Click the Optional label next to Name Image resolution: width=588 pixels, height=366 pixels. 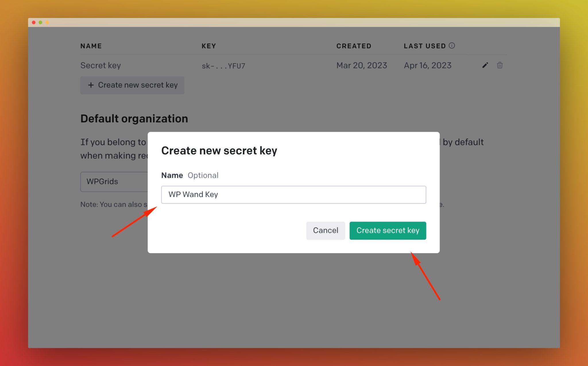pyautogui.click(x=203, y=175)
